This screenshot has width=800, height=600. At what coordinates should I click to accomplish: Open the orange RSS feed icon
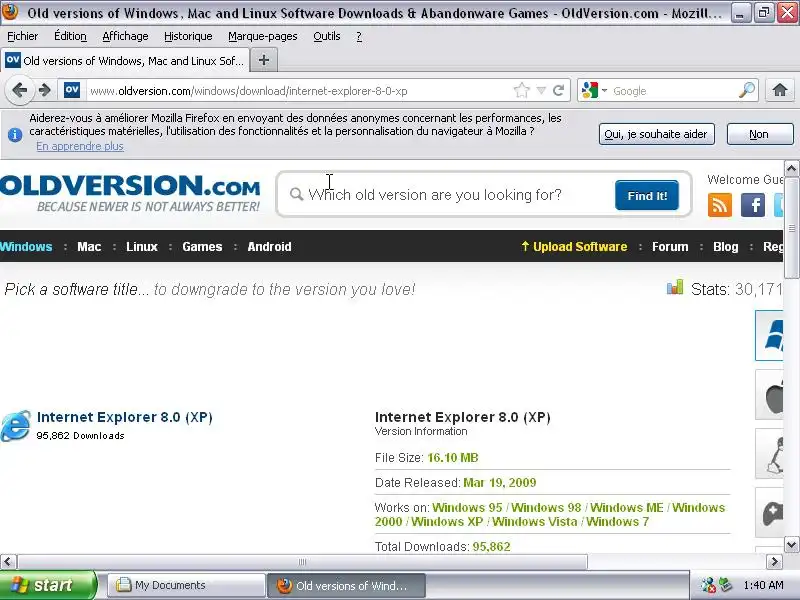coord(720,205)
